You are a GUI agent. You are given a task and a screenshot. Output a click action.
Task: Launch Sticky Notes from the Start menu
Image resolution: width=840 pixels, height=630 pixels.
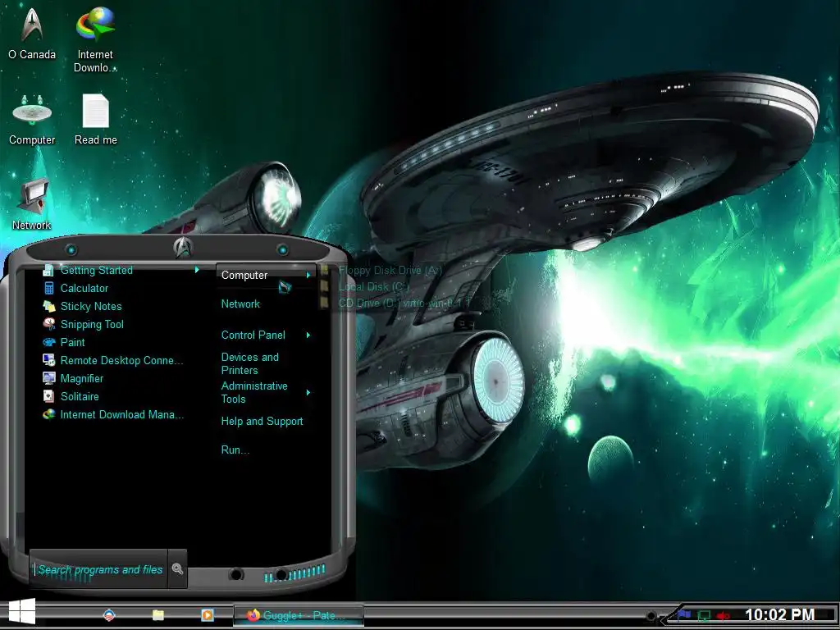91,307
